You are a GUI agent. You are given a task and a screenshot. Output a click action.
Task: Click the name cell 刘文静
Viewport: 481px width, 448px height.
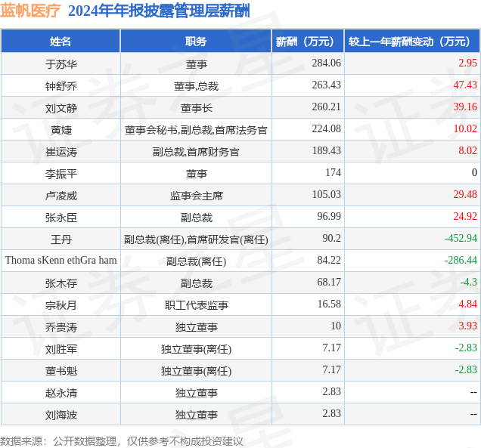[61, 108]
